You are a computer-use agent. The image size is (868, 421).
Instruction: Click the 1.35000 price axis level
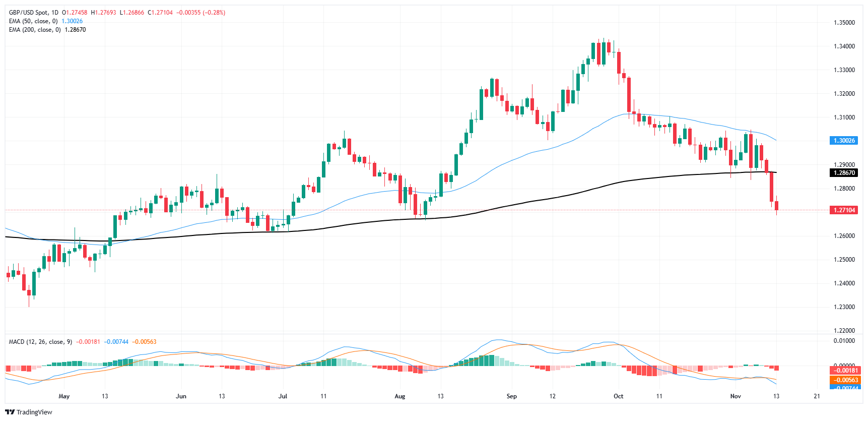[x=844, y=23]
